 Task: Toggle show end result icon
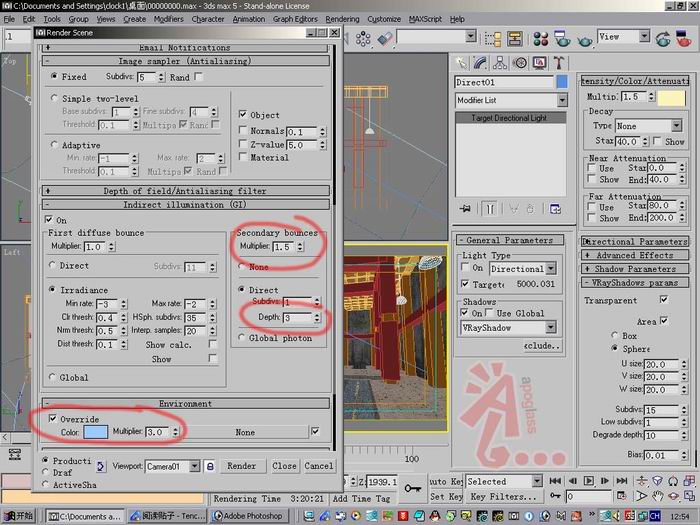click(x=490, y=209)
